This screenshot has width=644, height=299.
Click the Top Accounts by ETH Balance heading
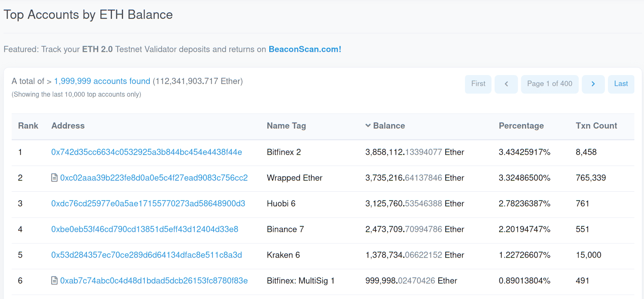[88, 14]
